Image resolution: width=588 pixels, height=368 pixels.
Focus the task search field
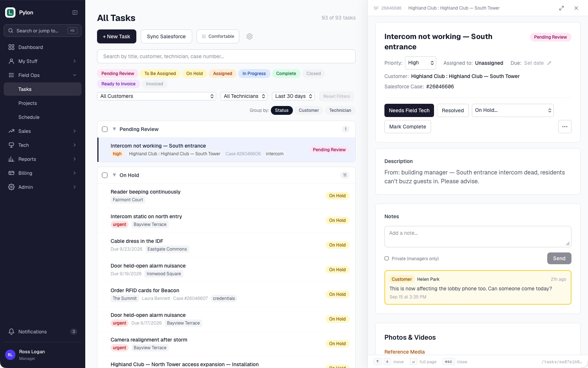pyautogui.click(x=226, y=56)
